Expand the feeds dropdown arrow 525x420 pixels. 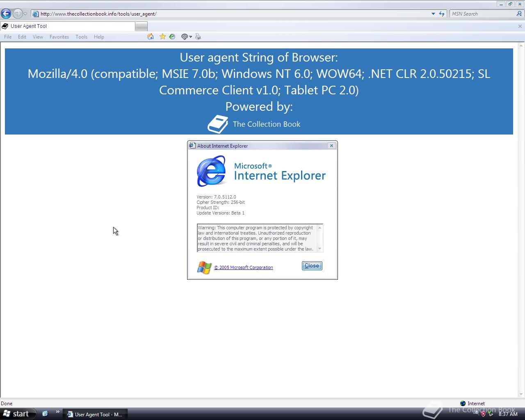pyautogui.click(x=191, y=37)
